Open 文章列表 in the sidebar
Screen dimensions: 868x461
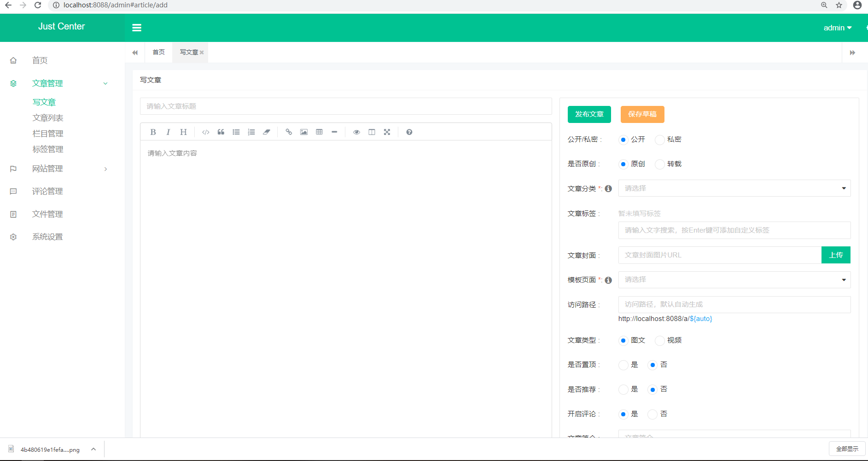48,118
